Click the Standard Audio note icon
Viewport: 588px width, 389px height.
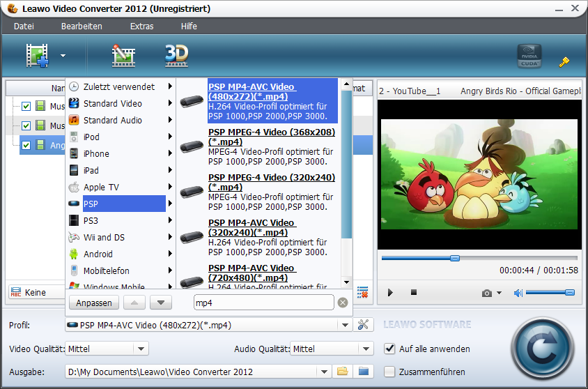(74, 120)
